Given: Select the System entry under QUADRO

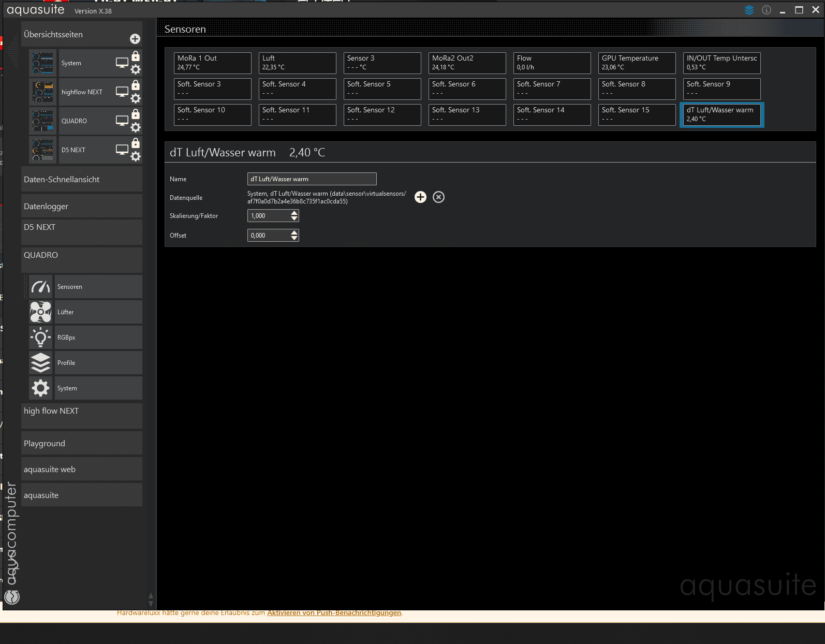Looking at the screenshot, I should coord(98,388).
